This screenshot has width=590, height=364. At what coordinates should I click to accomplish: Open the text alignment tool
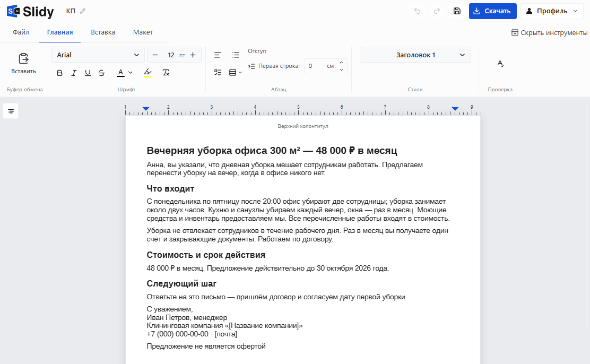coord(218,55)
